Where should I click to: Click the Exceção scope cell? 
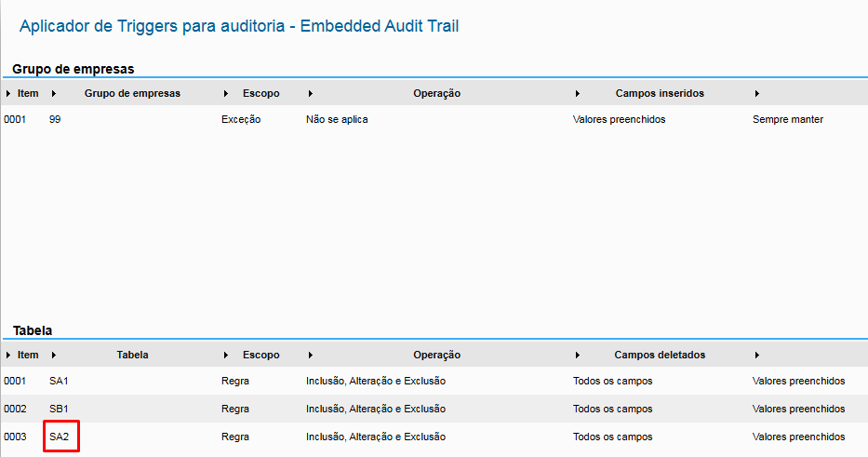[x=241, y=120]
